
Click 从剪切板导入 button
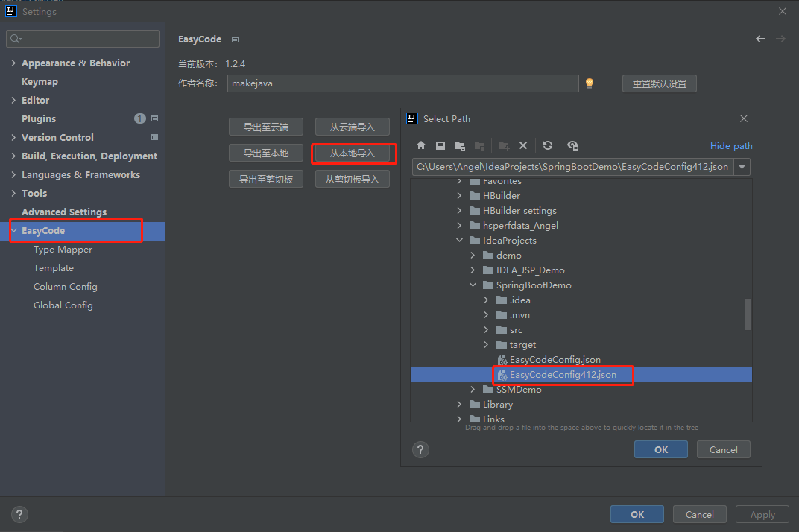tap(352, 179)
